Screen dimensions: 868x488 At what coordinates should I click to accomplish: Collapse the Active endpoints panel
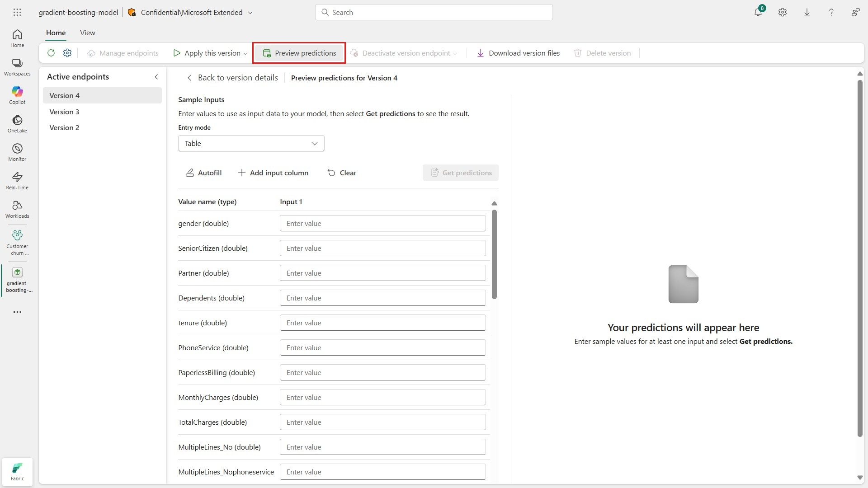click(156, 77)
